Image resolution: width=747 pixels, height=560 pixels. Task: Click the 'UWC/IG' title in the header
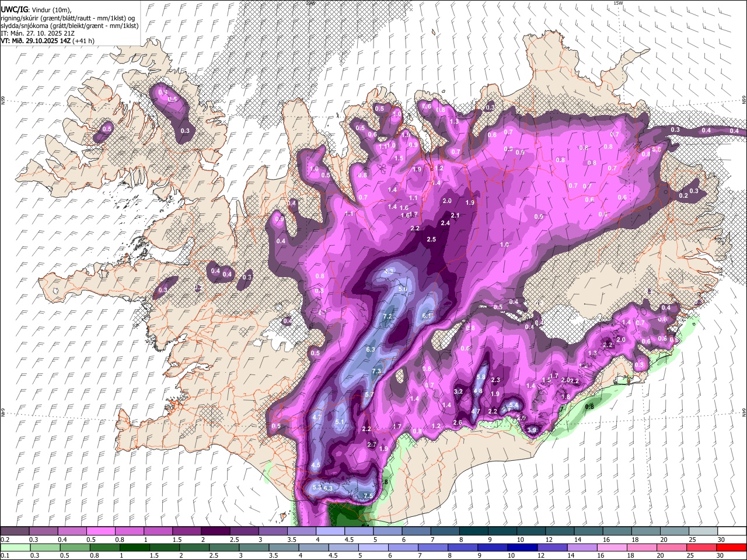[x=14, y=10]
